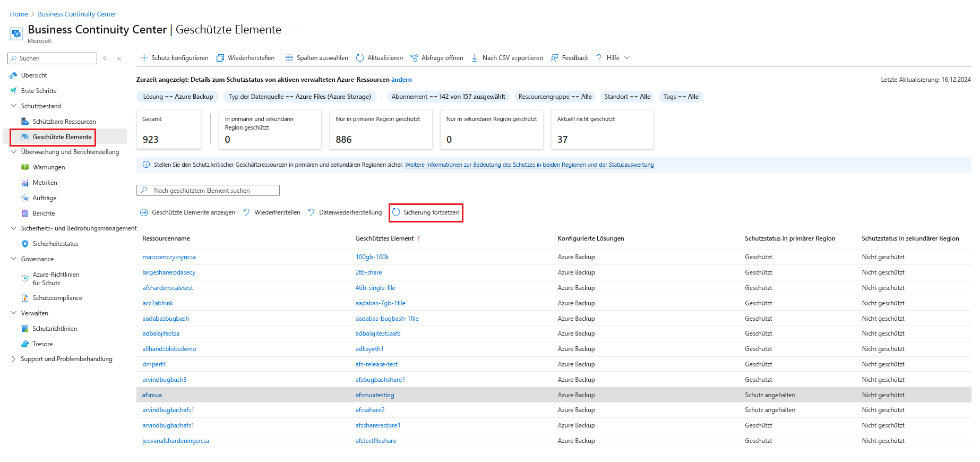This screenshot has width=980, height=462.
Task: Click the download icon for CSV export
Action: [x=475, y=58]
